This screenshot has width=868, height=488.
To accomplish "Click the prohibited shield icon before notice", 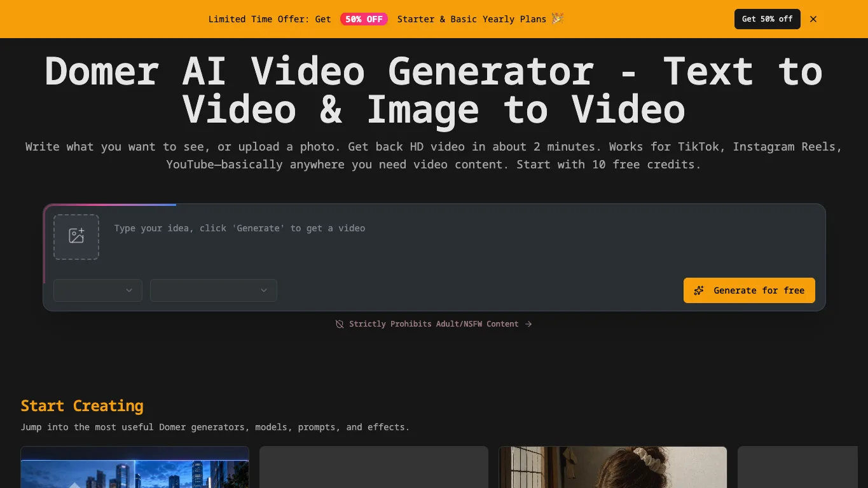I will 340,324.
